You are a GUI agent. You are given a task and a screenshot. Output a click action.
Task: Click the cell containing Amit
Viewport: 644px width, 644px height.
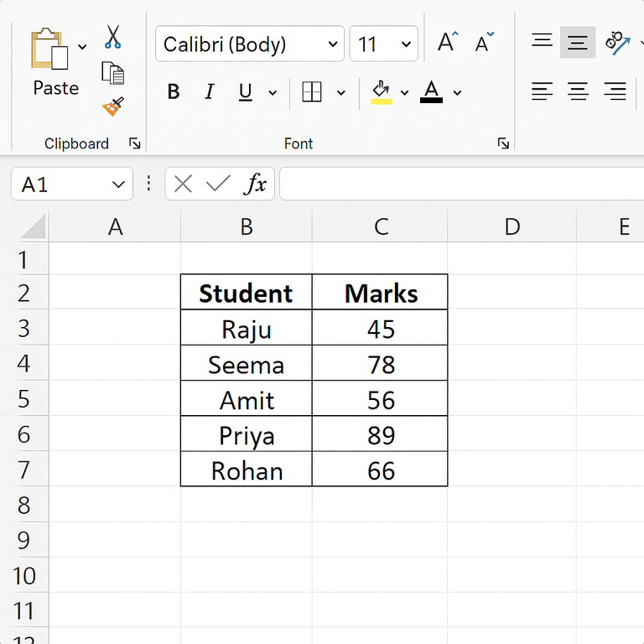(x=247, y=398)
